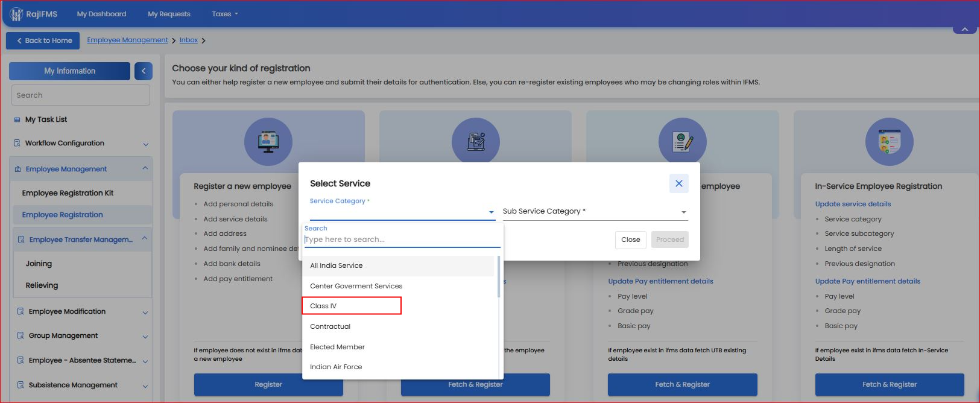980x403 pixels.
Task: Click the Employee Management briefcase icon
Action: coord(17,169)
